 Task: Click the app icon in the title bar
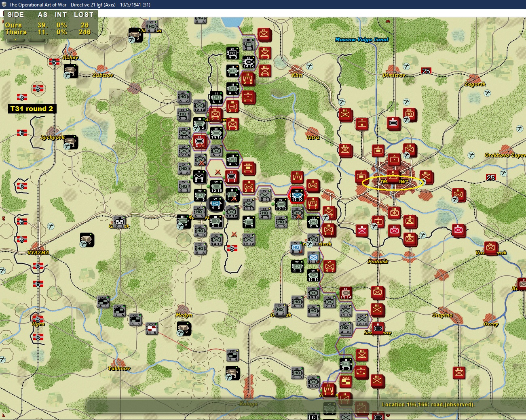click(x=4, y=4)
